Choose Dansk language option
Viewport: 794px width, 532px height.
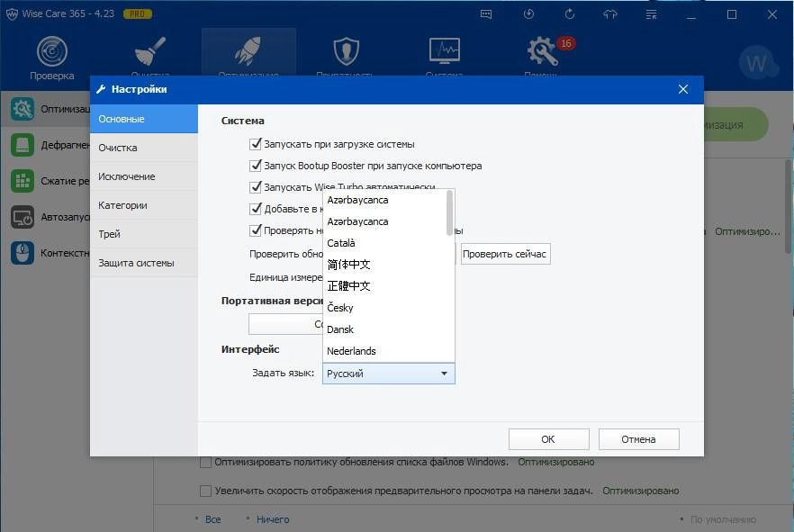[x=385, y=329]
